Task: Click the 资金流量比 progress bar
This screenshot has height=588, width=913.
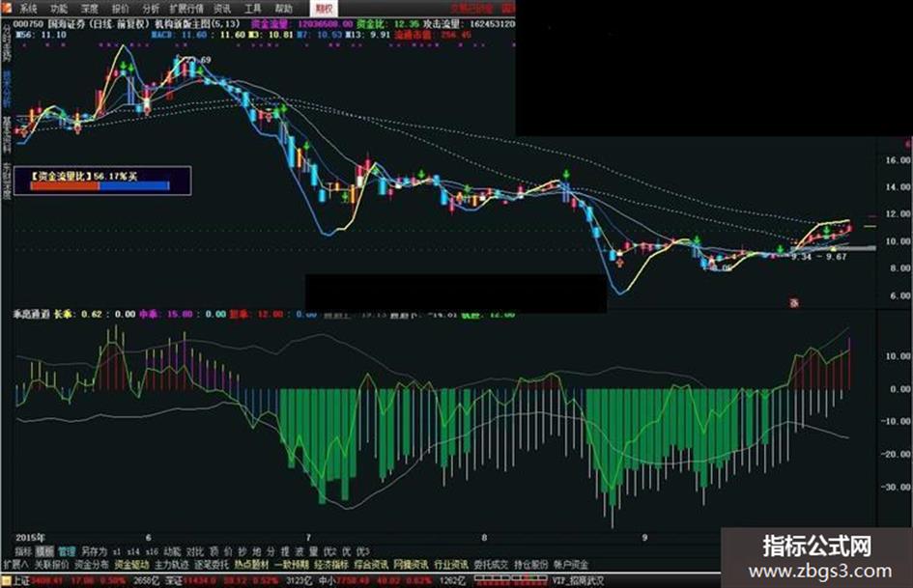Action: (x=100, y=185)
